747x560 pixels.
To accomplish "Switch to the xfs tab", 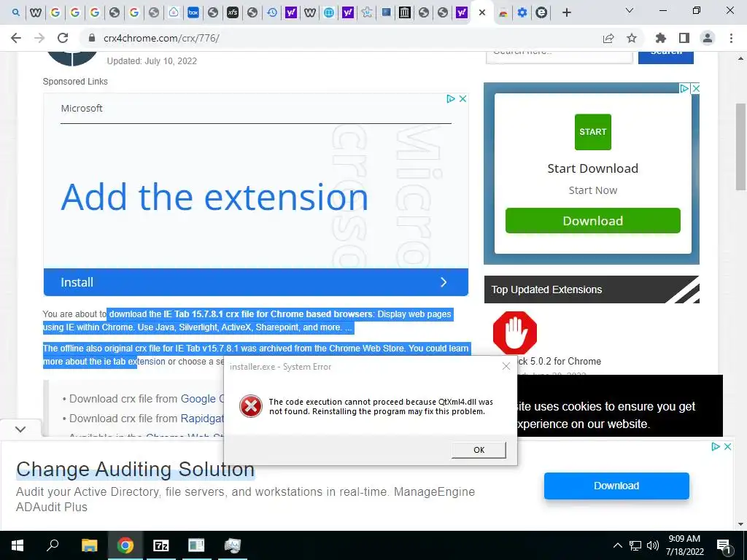I will click(x=233, y=13).
